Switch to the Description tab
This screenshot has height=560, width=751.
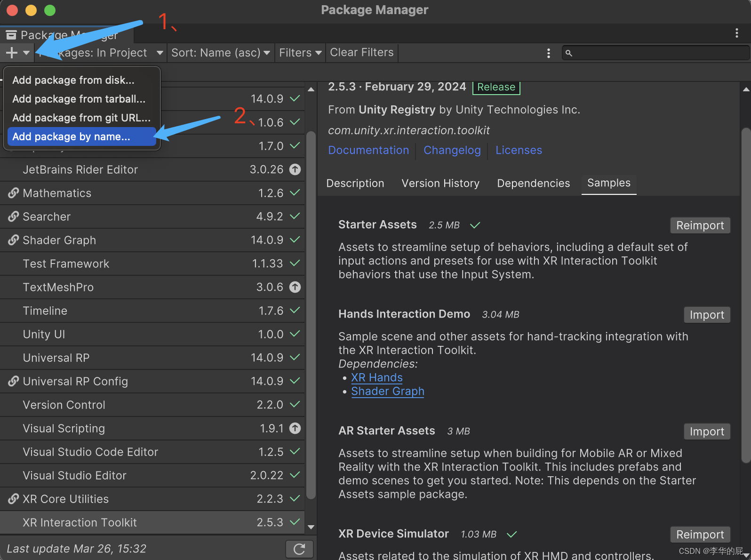tap(355, 183)
